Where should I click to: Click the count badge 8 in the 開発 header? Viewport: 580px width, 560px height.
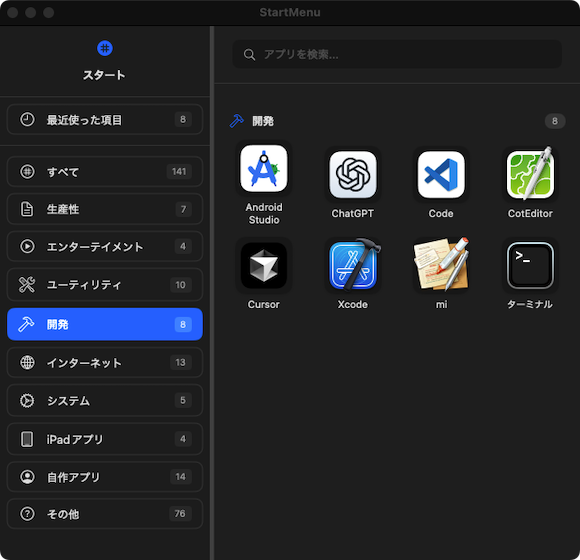click(x=555, y=121)
